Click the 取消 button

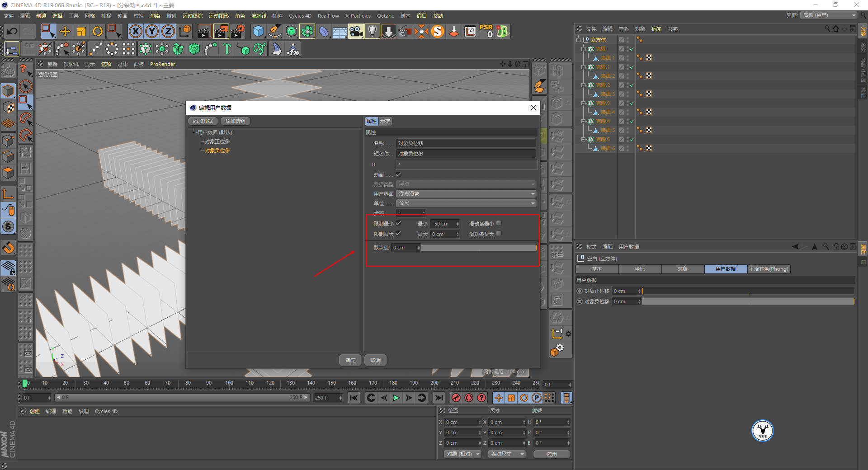[376, 360]
